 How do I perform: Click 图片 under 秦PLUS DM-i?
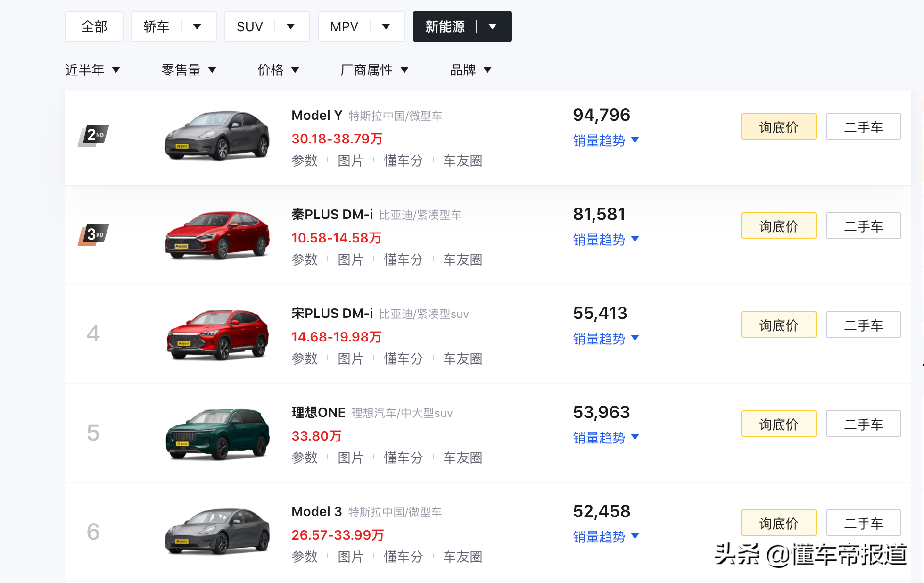pyautogui.click(x=350, y=260)
